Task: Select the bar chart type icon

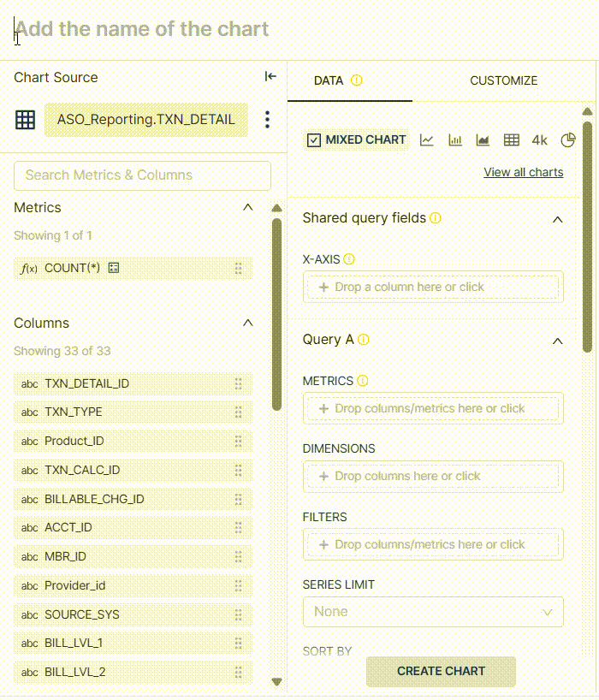Action: coord(455,140)
